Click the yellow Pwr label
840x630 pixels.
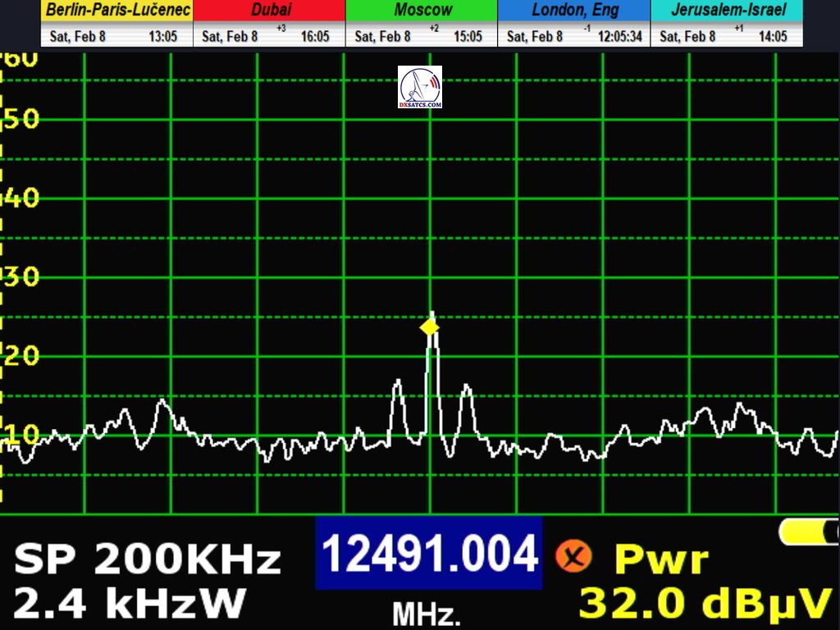click(x=661, y=559)
